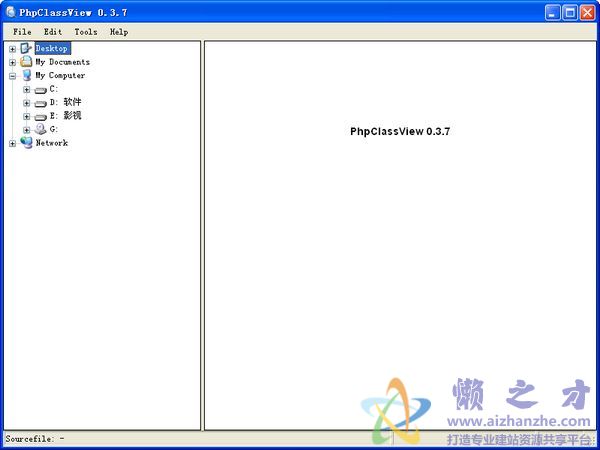Viewport: 600px width, 450px height.
Task: Minimize the PhpClassView window
Action: pos(552,13)
